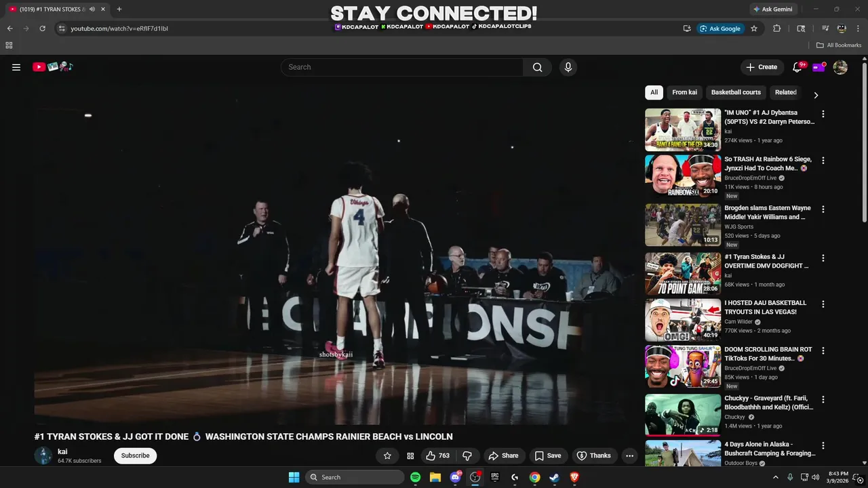Open kai channel name under video
The width and height of the screenshot is (868, 488).
pos(62,451)
